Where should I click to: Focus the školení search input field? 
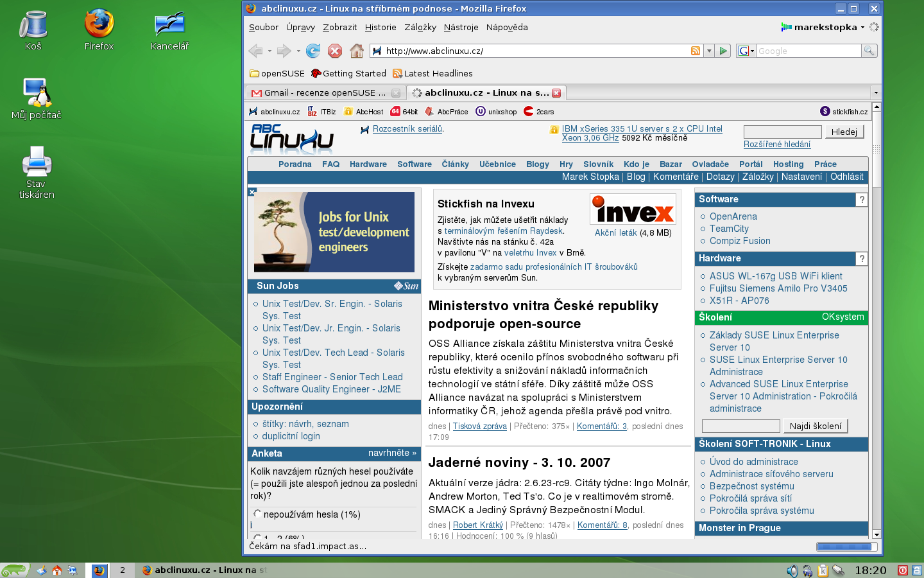click(x=740, y=426)
